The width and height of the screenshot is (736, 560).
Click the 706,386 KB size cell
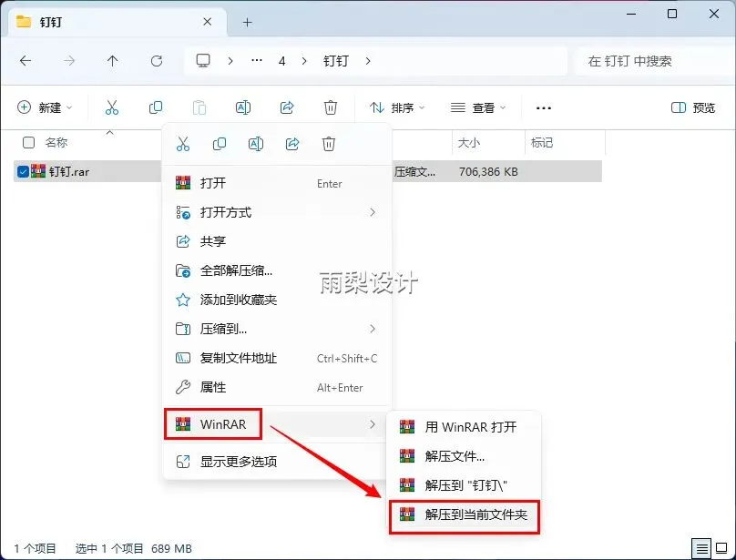[x=488, y=172]
